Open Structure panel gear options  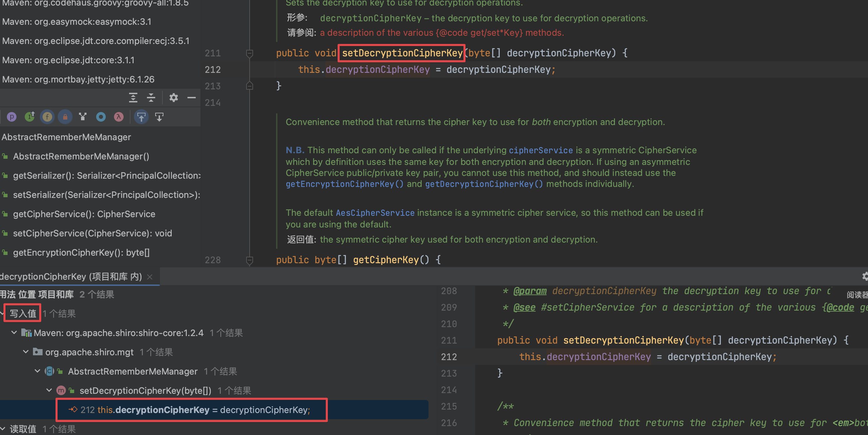tap(174, 98)
